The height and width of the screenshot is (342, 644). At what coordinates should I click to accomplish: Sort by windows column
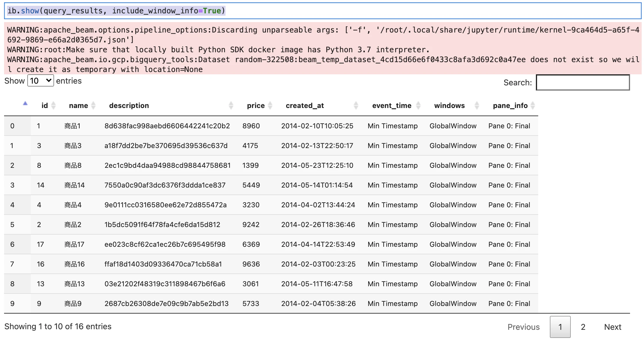click(477, 105)
